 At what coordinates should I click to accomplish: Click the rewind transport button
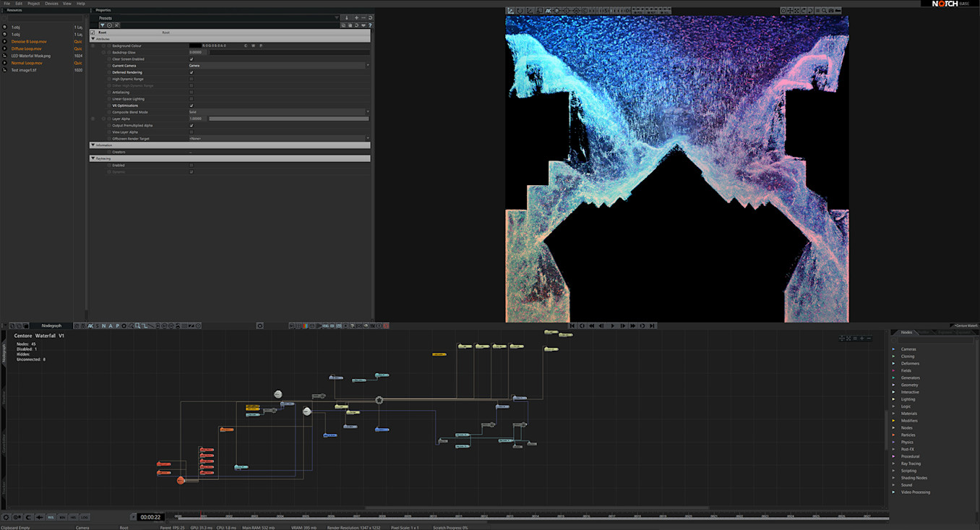click(x=593, y=326)
